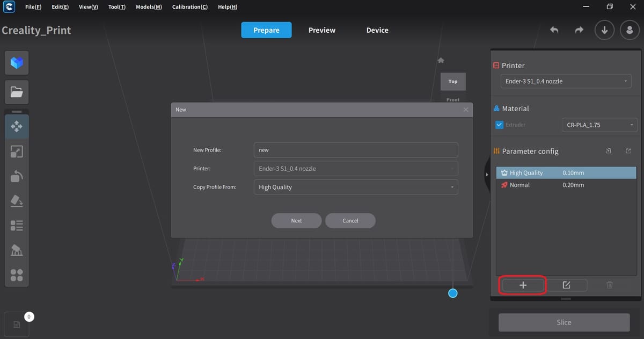The image size is (644, 339).
Task: Import parameter config icon
Action: pos(608,151)
